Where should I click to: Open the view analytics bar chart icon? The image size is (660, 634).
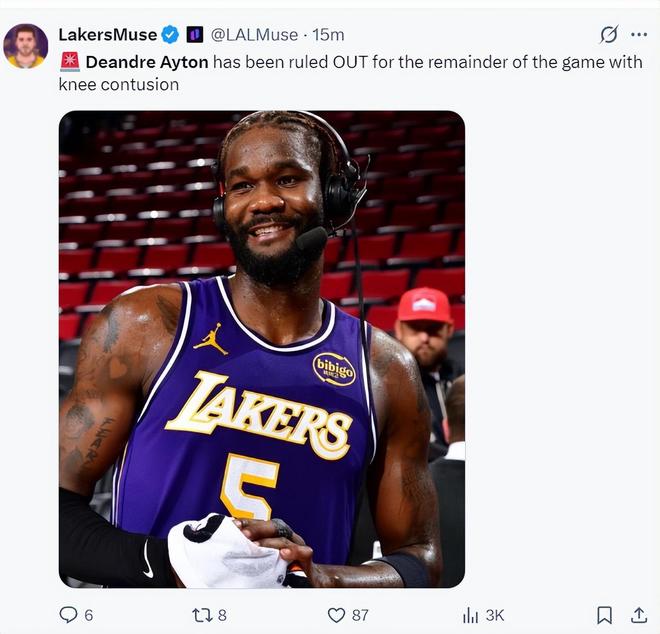coord(470,615)
